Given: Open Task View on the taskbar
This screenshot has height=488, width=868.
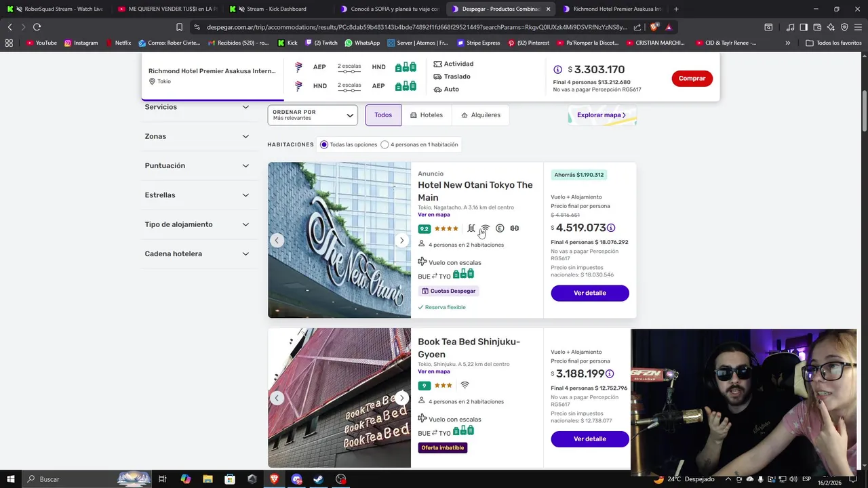Looking at the screenshot, I should coord(163,479).
